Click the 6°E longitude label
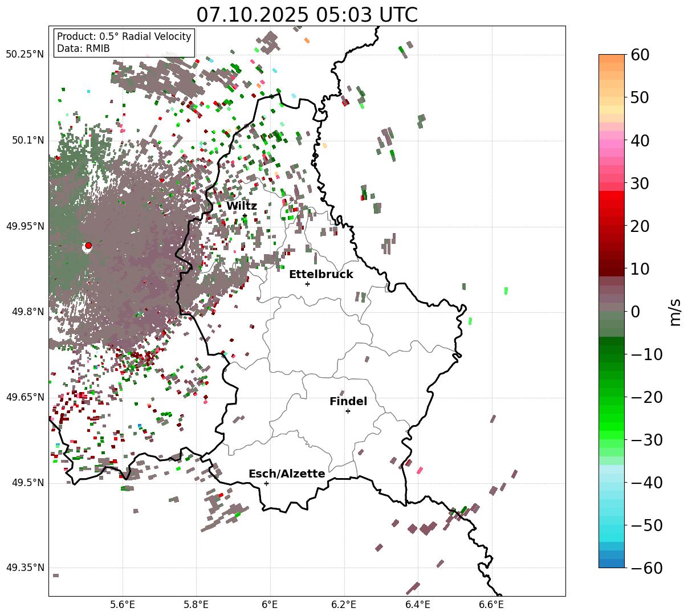The width and height of the screenshot is (688, 616). (x=270, y=605)
